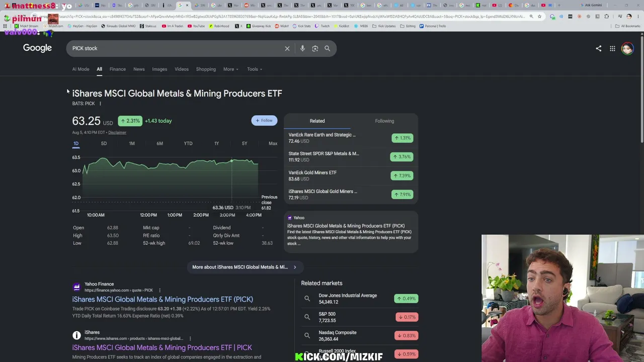Image resolution: width=644 pixels, height=362 pixels.
Task: Switch to the News tab
Action: click(x=139, y=69)
